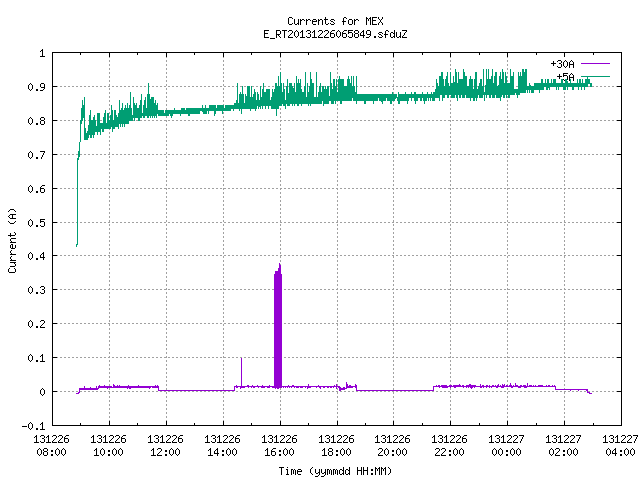Click the y-axis tick value '0.5'
The width and height of the screenshot is (640, 480).
[x=36, y=223]
